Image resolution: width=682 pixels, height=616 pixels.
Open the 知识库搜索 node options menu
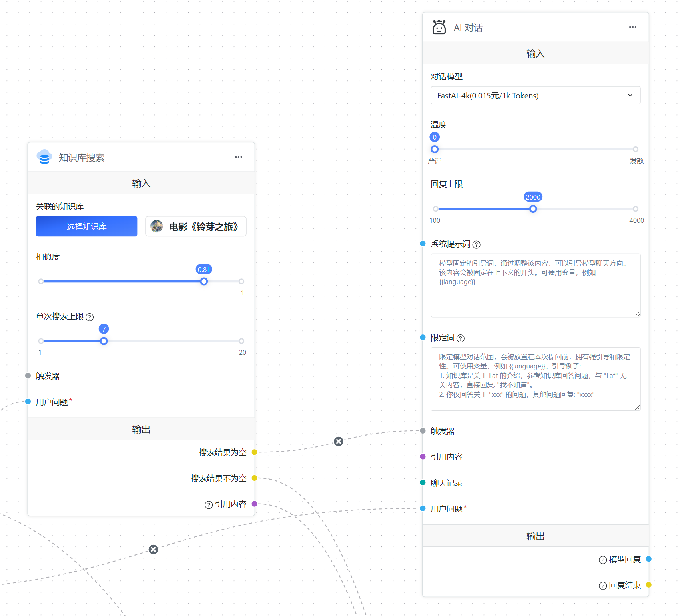[x=239, y=157]
